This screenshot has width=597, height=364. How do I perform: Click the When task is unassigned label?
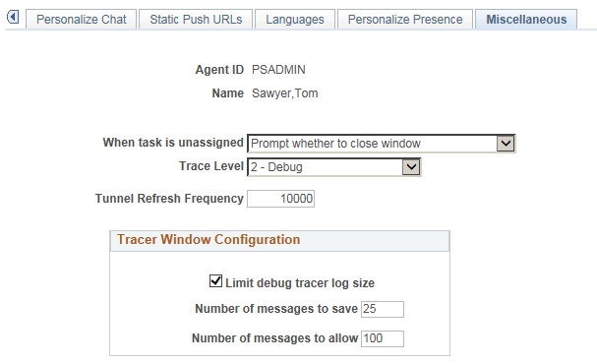pyautogui.click(x=173, y=143)
